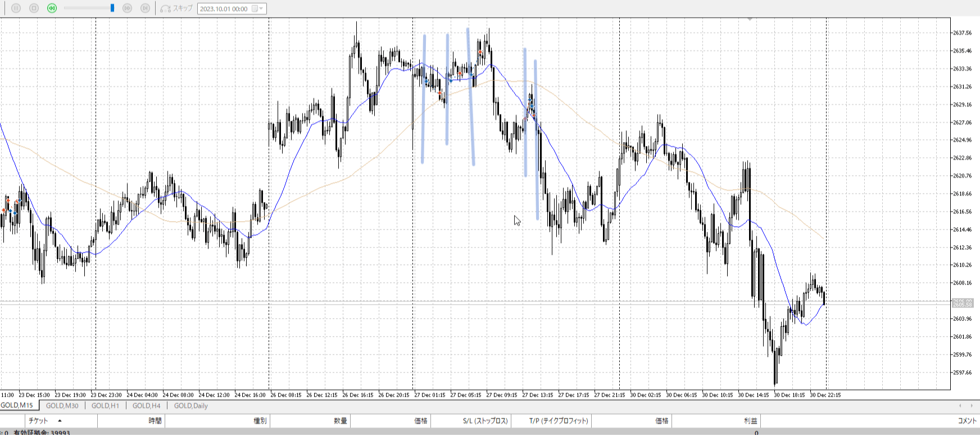The height and width of the screenshot is (435, 980).
Task: Select the GOLD,Daily chart tab
Action: pyautogui.click(x=190, y=406)
